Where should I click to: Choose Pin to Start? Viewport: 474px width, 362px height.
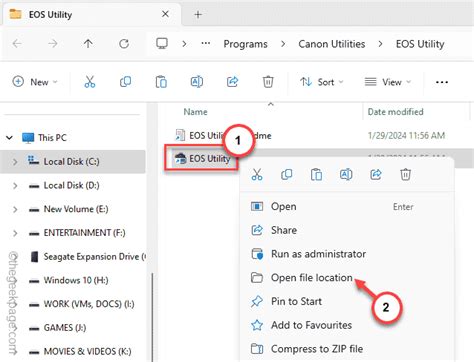pyautogui.click(x=348, y=301)
